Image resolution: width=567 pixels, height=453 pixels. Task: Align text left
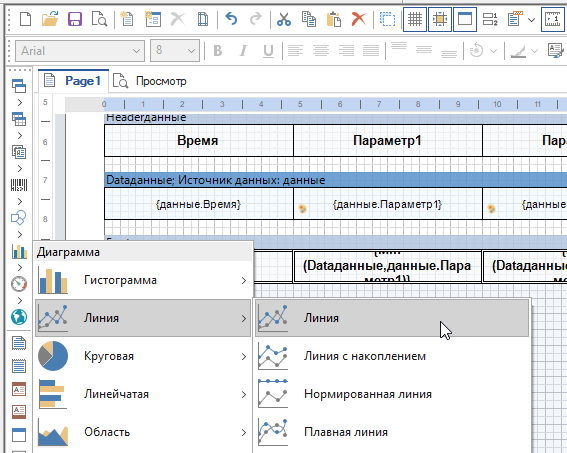pos(295,51)
